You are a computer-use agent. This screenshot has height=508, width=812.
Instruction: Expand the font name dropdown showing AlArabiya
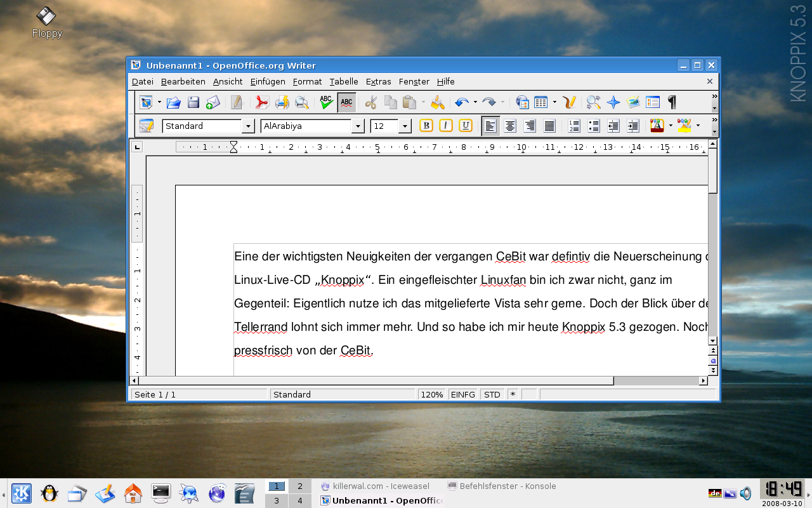point(358,126)
